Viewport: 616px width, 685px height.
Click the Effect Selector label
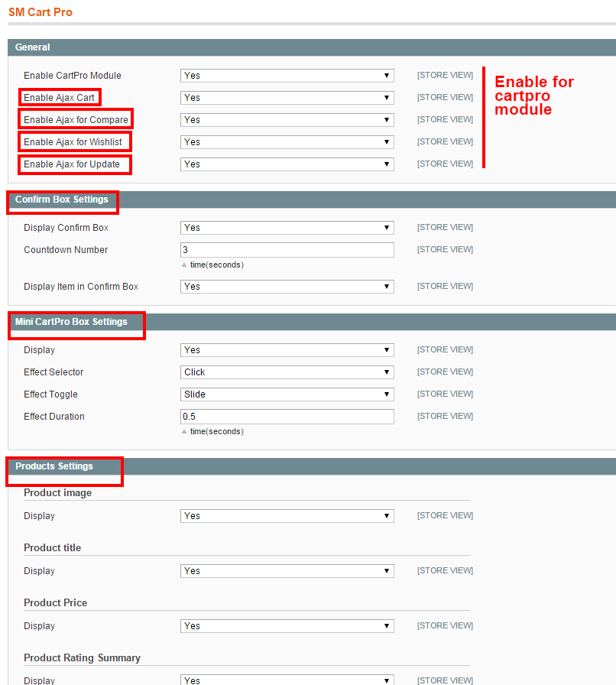click(x=53, y=372)
